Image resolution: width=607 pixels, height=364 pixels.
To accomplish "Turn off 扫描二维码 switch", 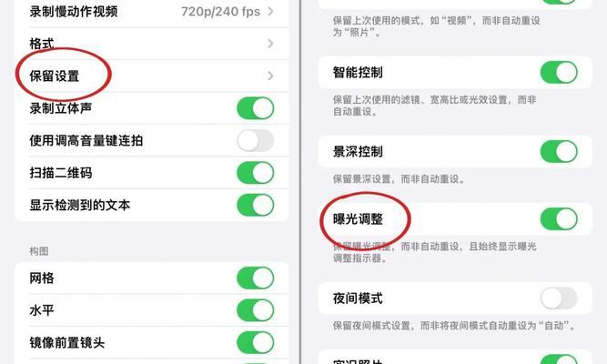I will (256, 173).
